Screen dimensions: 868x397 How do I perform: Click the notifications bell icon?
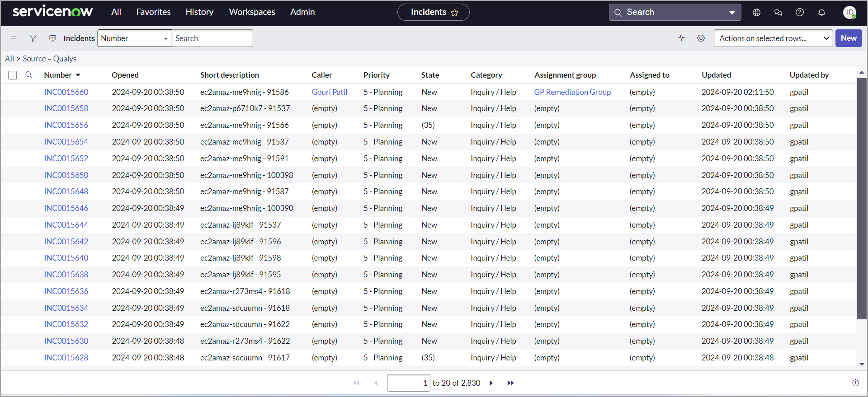pos(821,12)
